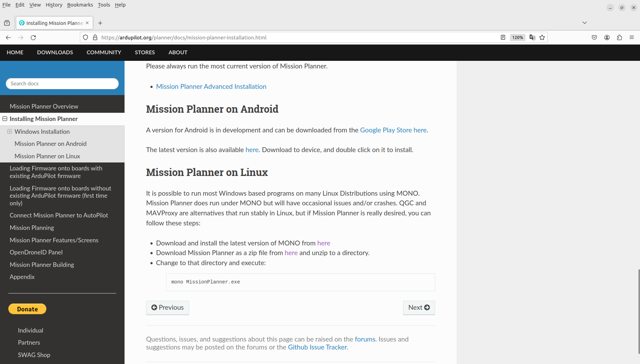Open the File menu
Image resolution: width=640 pixels, height=364 pixels.
[x=7, y=5]
